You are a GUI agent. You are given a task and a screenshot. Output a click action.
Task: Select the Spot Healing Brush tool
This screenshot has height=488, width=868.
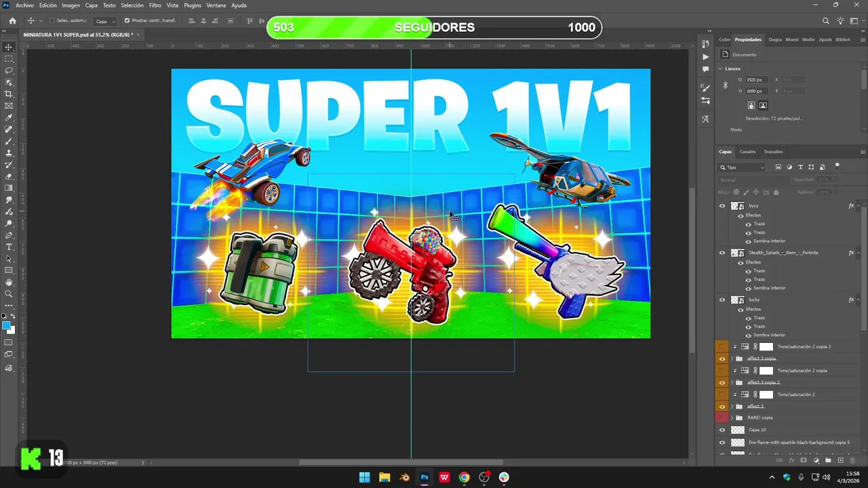tap(9, 129)
